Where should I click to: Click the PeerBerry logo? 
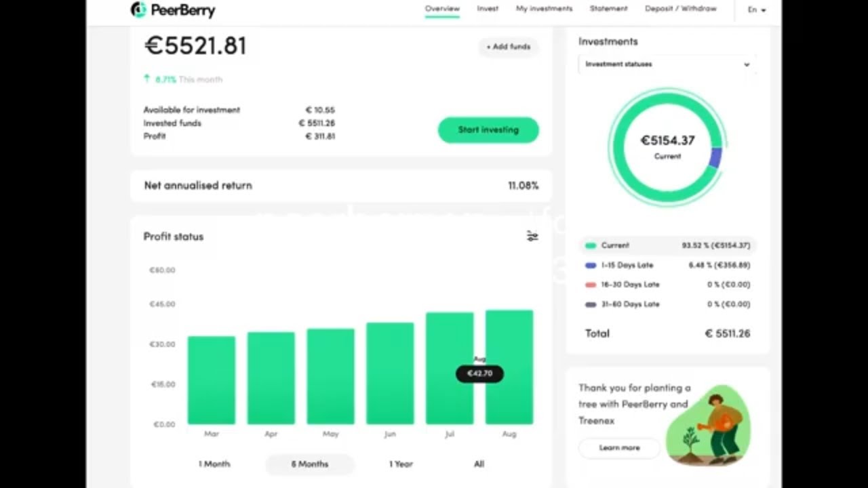point(173,9)
